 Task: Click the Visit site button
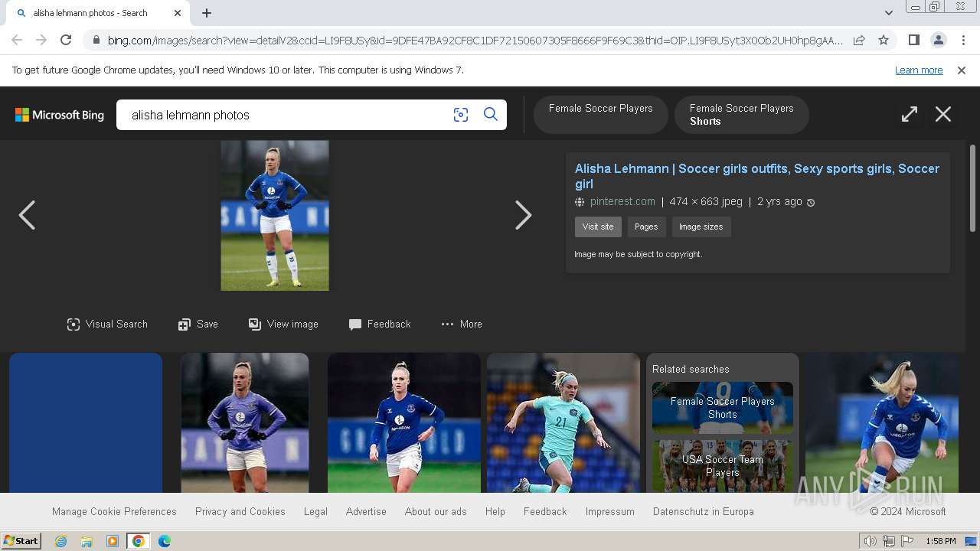598,227
